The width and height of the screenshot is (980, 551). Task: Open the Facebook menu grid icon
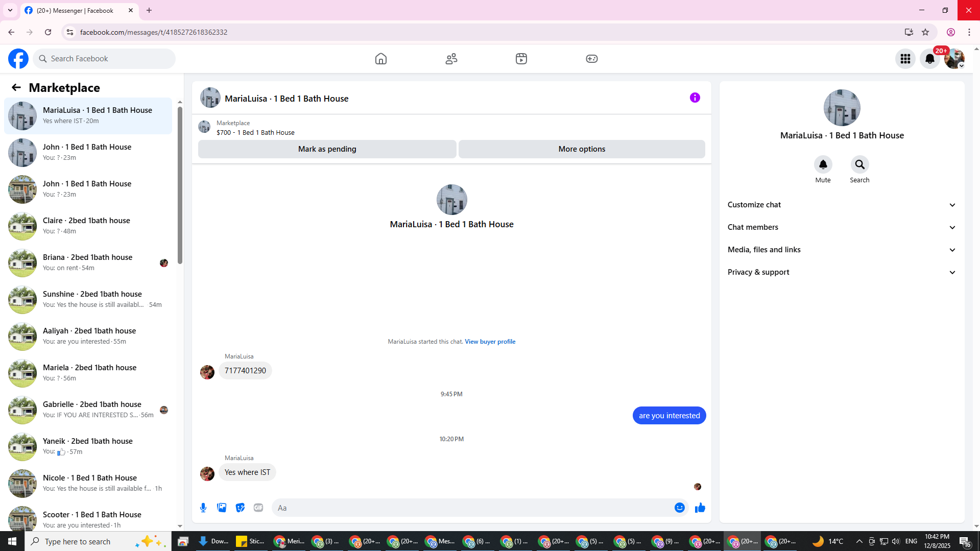[x=905, y=59]
